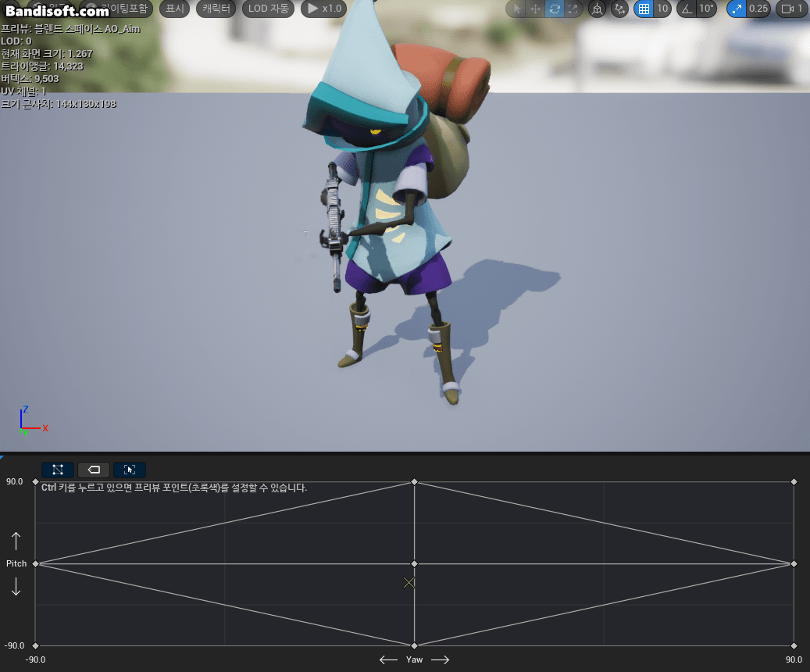Open the LOD 자동 menu
Image resolution: width=810 pixels, height=672 pixels.
pos(268,9)
